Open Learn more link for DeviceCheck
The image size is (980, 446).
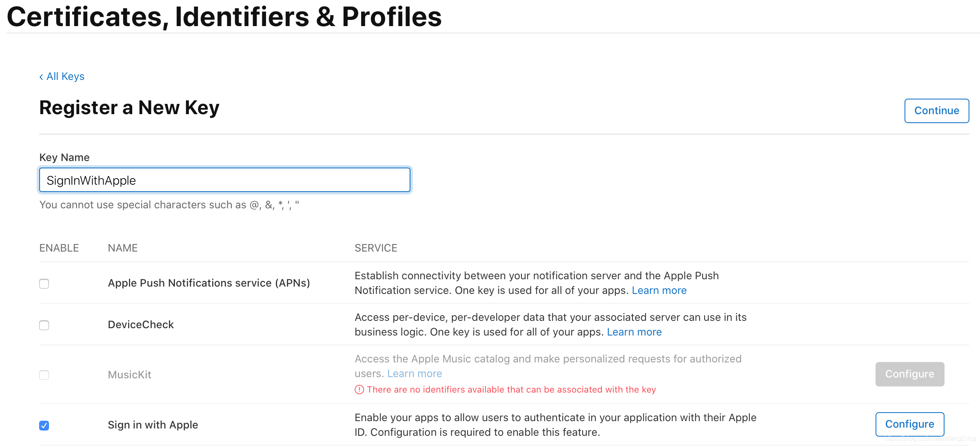coord(634,332)
